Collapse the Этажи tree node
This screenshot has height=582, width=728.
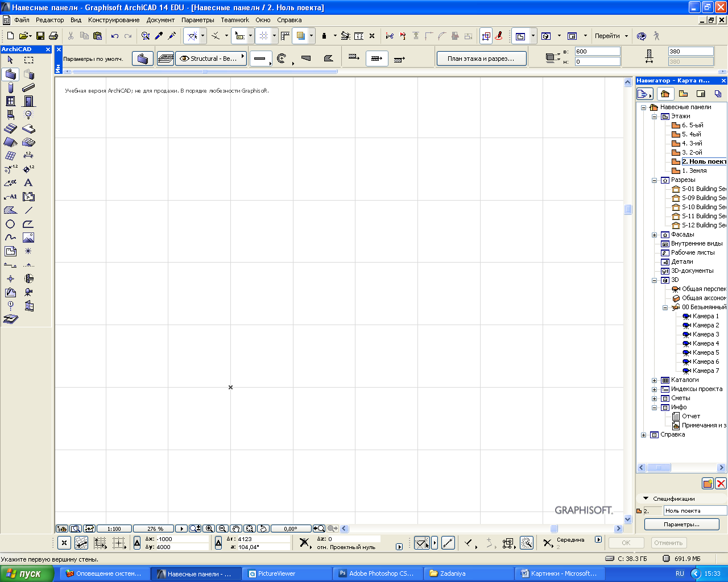(654, 117)
